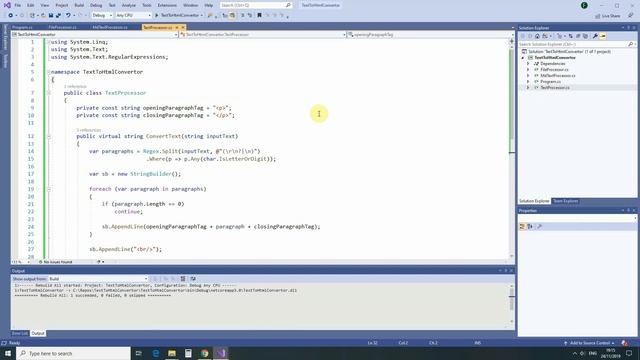The height and width of the screenshot is (360, 640).
Task: Click the comment selection toolbar icon
Action: (242, 16)
